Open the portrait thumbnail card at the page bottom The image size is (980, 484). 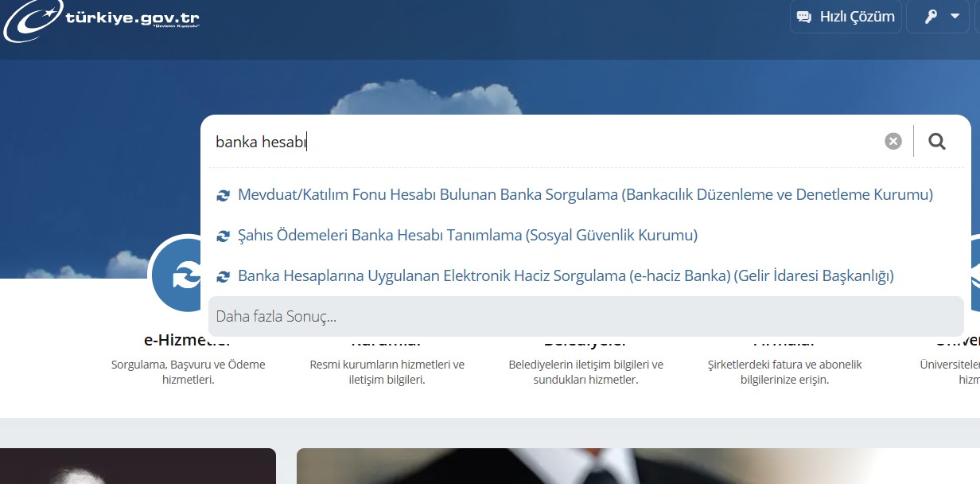(138, 466)
